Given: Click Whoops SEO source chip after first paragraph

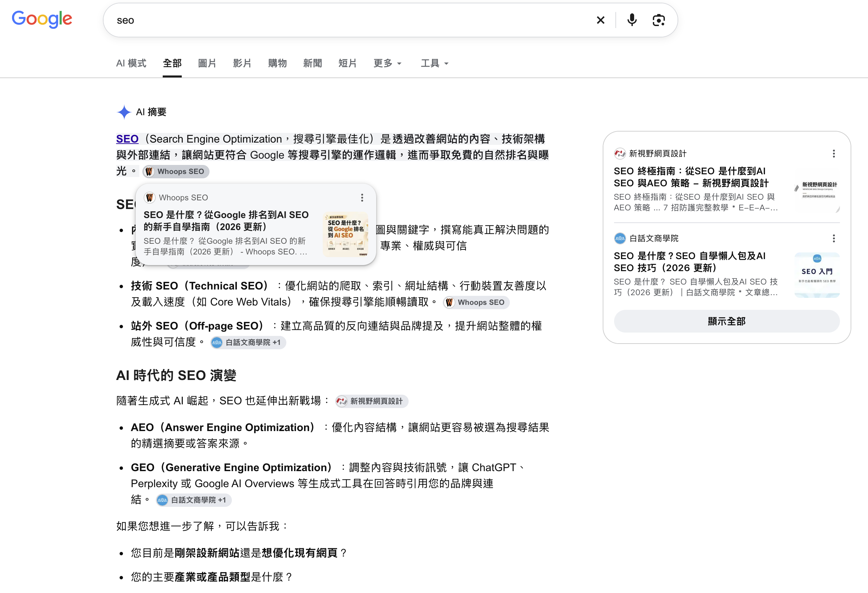Looking at the screenshot, I should pos(176,171).
